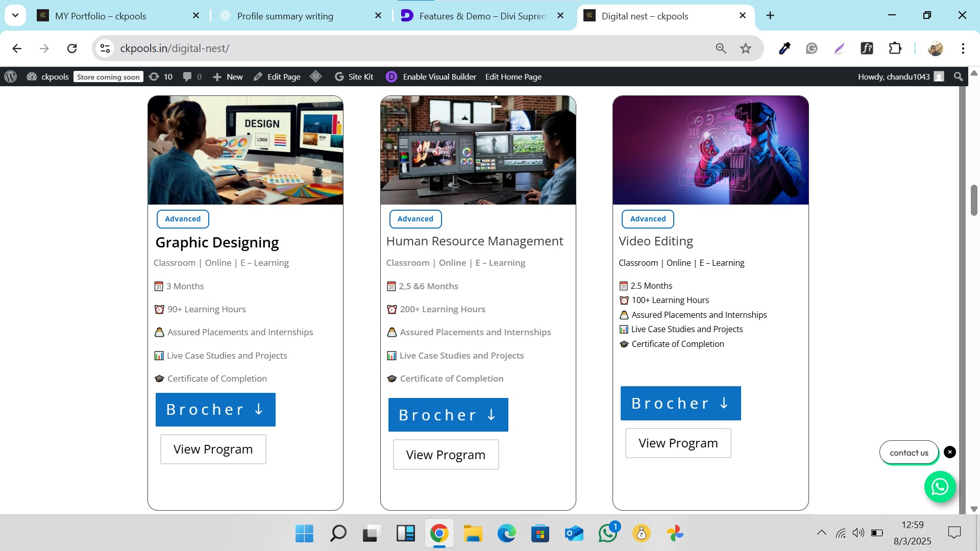Bookmark this page with the star icon
The height and width of the screenshot is (551, 980).
pyautogui.click(x=746, y=48)
